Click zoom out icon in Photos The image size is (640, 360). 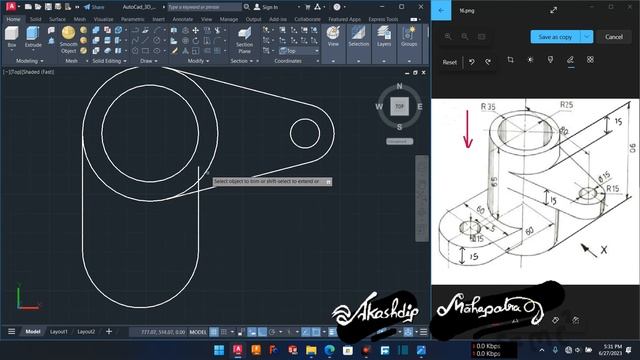tap(464, 37)
